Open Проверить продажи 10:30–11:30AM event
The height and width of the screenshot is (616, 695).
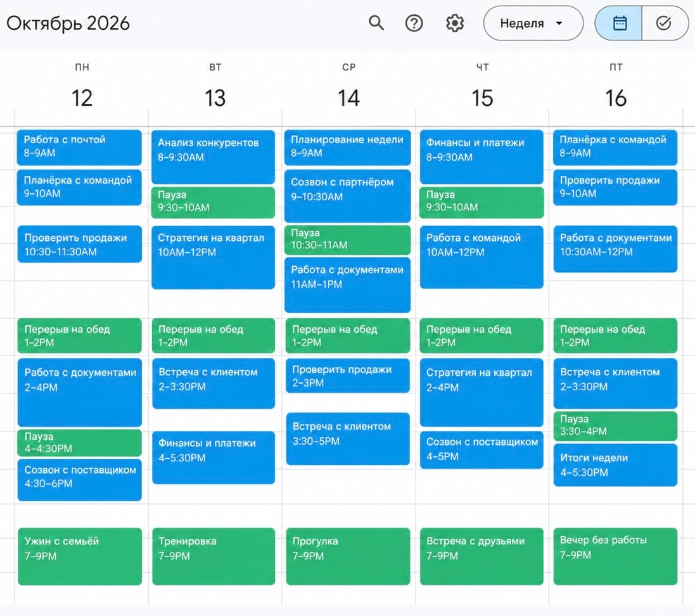(x=80, y=244)
